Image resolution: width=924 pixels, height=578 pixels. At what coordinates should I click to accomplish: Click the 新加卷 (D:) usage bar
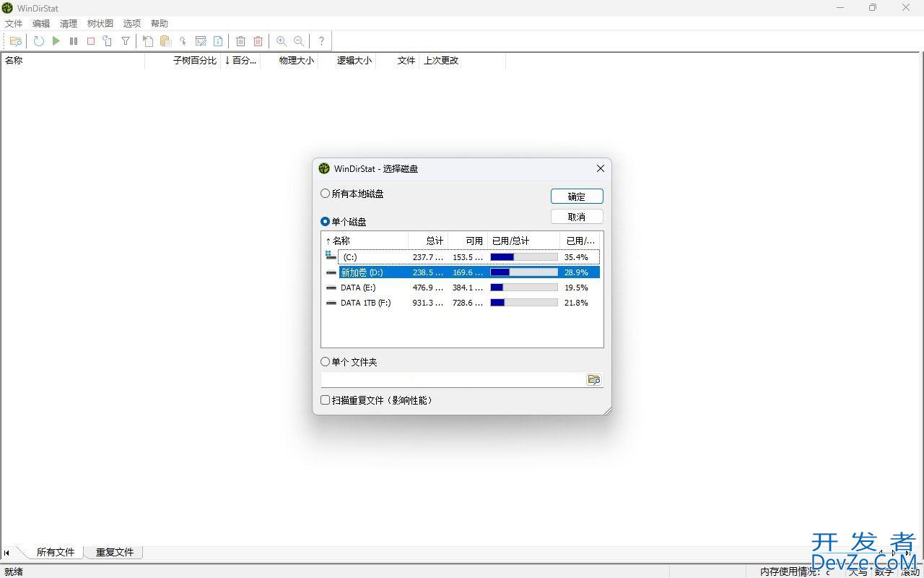(x=524, y=272)
